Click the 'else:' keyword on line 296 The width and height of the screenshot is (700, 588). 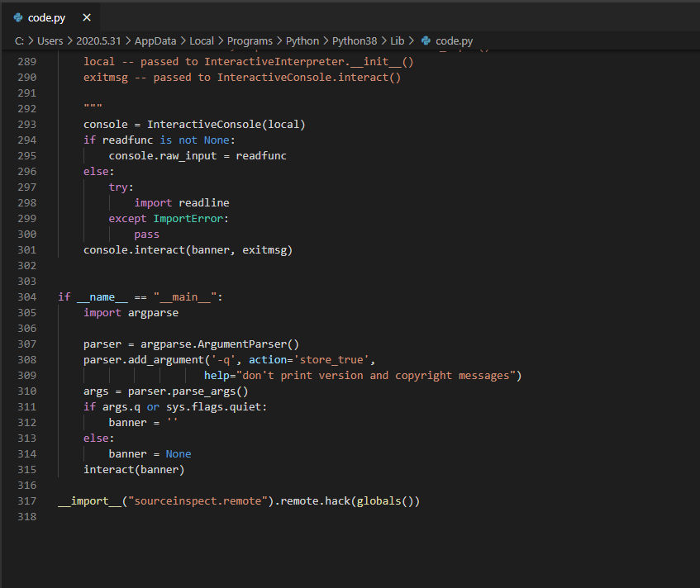98,171
